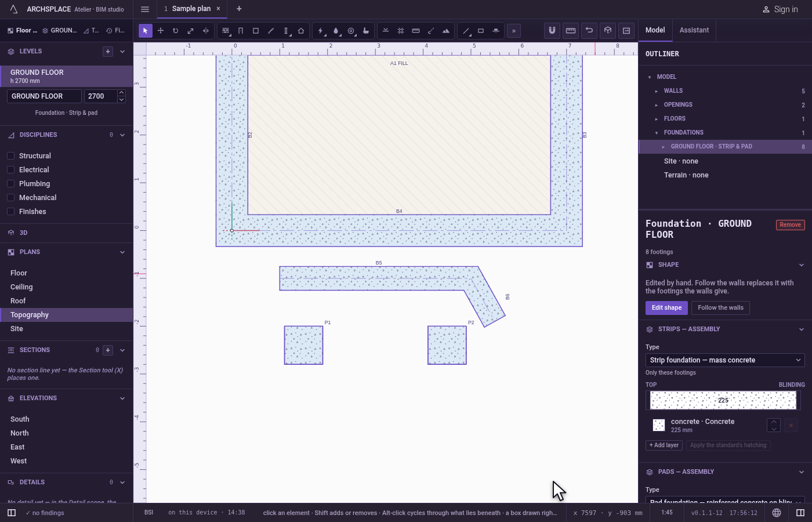Collapse the STRIPS — ASSEMBLY section
812x522 pixels.
point(802,329)
